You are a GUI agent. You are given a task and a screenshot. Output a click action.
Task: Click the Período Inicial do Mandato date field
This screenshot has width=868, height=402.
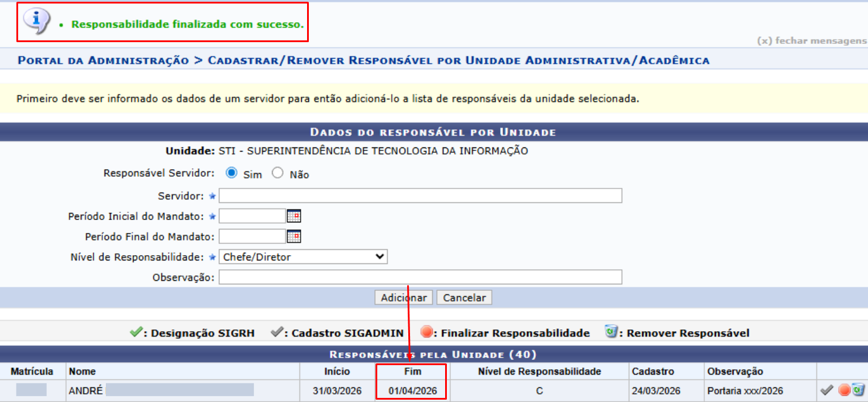[x=252, y=217]
